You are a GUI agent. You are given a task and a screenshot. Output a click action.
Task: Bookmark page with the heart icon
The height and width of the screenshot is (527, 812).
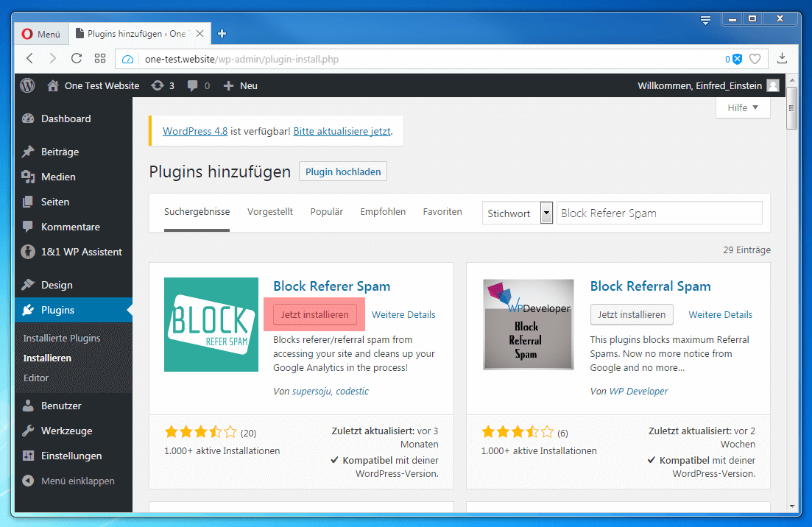click(x=755, y=59)
